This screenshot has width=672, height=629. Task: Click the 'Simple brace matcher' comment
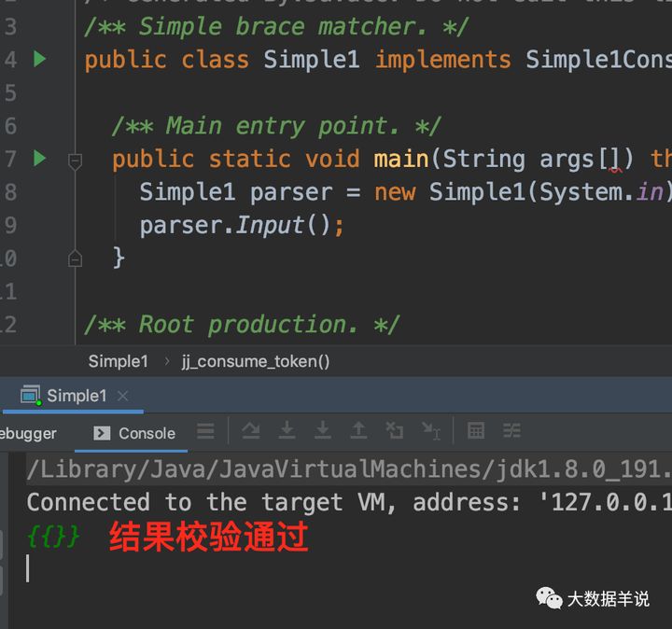tap(276, 26)
